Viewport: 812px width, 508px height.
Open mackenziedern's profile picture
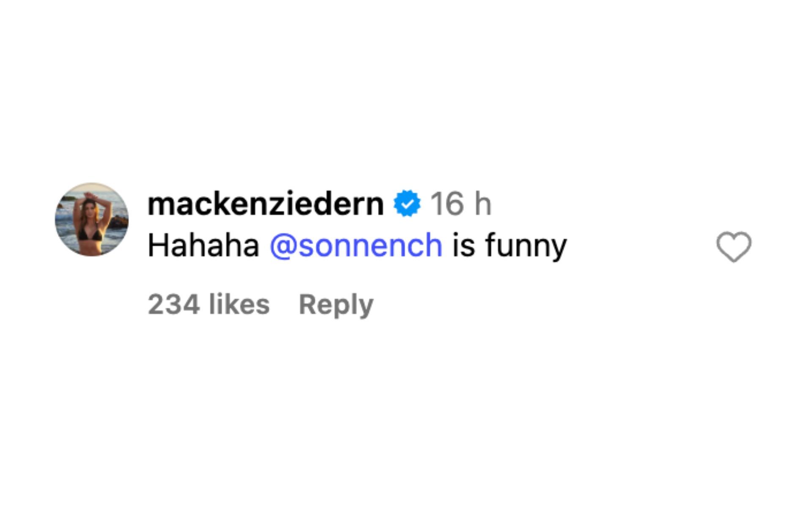[92, 220]
